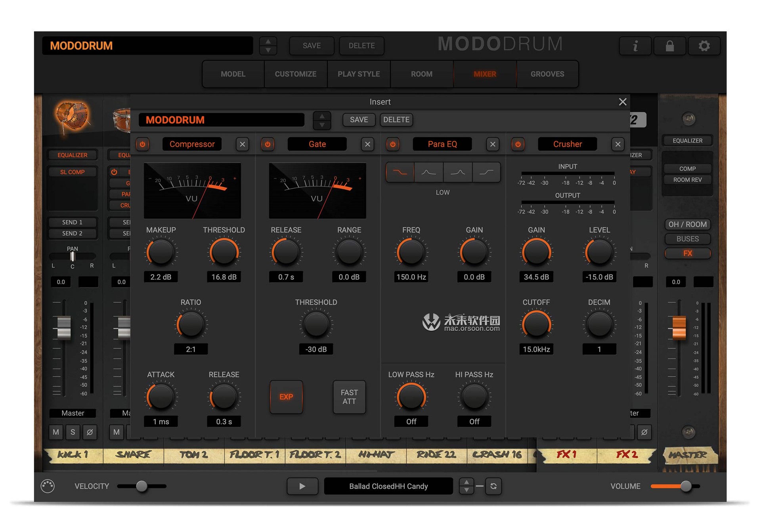Open the Para EQ effect selector
The image size is (761, 532).
pyautogui.click(x=442, y=144)
